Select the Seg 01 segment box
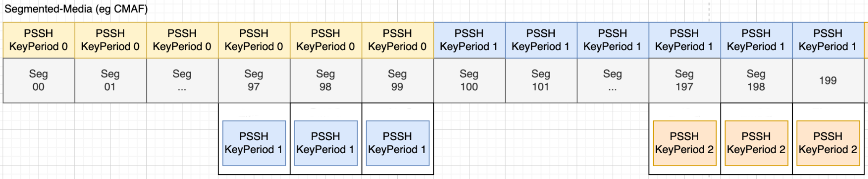Screen dimensions: 868x179 click(x=110, y=80)
